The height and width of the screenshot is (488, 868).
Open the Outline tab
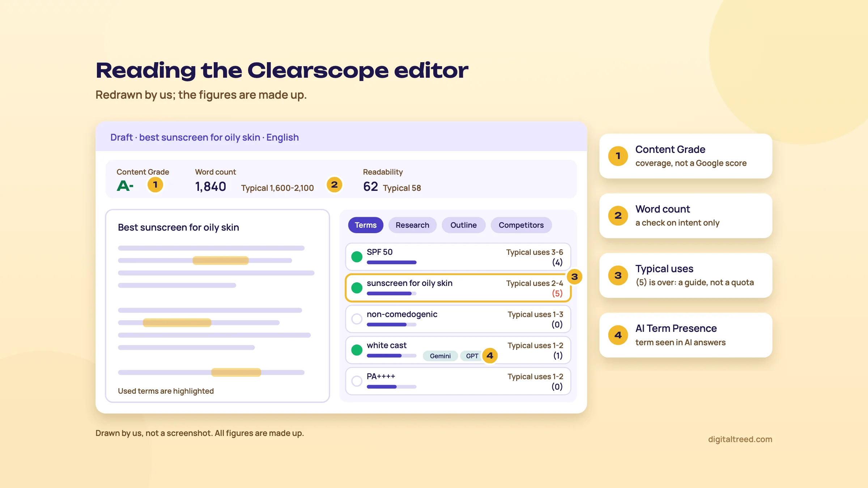click(x=463, y=225)
